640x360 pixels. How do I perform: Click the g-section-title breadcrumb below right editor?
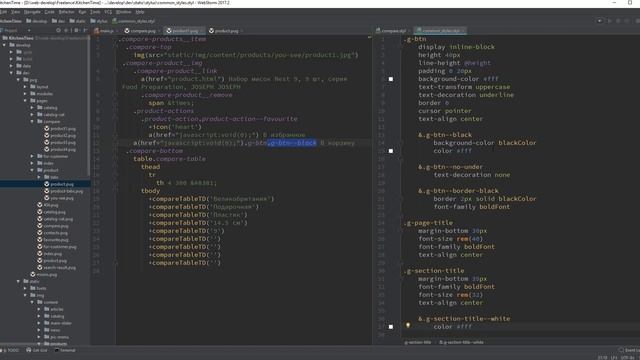(x=417, y=342)
